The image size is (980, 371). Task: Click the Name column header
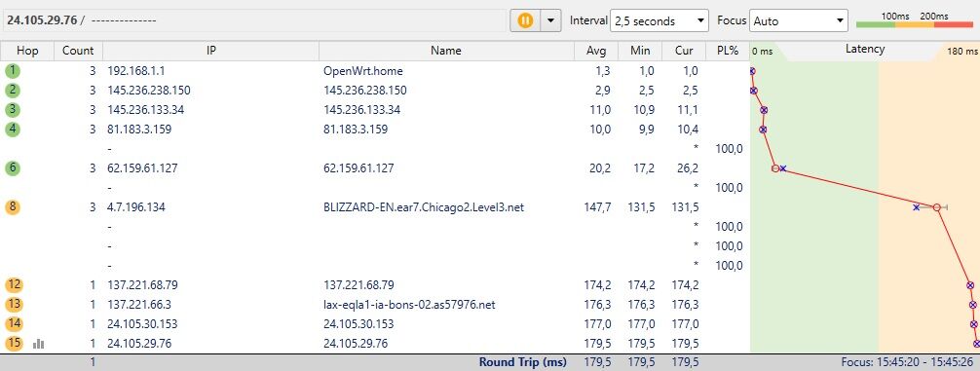click(446, 51)
